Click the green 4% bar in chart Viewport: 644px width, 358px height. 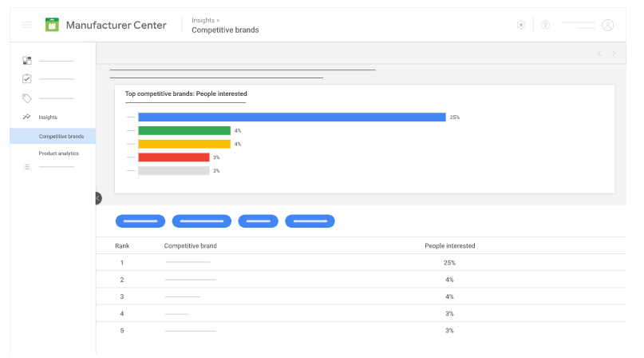(x=184, y=130)
